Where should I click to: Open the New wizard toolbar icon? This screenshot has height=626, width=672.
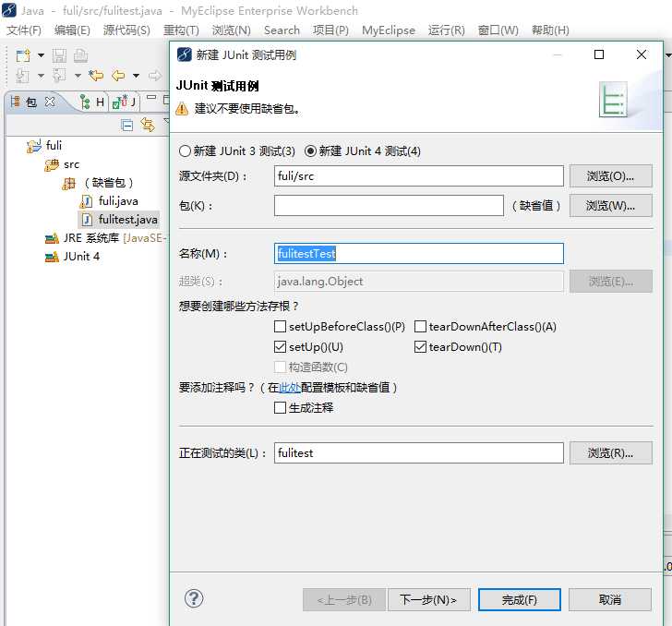(23, 55)
